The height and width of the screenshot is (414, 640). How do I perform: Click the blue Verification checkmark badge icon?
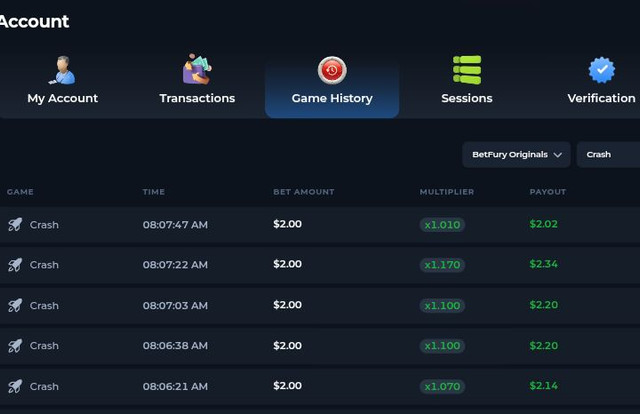(x=602, y=70)
